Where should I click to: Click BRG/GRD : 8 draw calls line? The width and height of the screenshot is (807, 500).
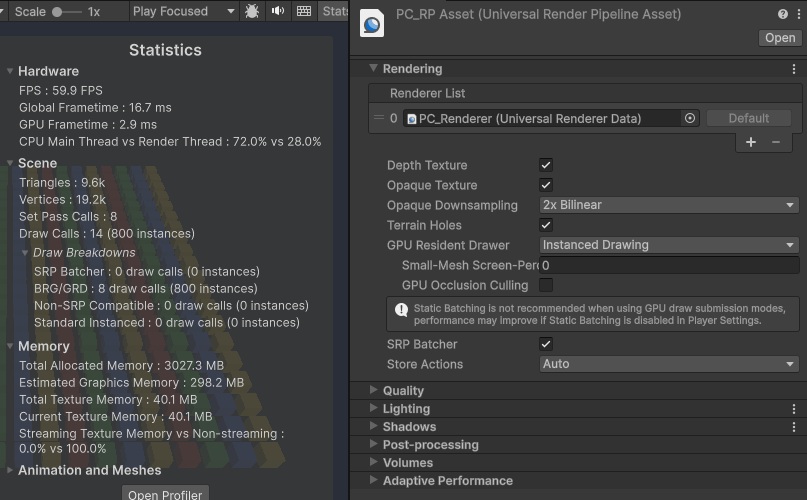146,288
